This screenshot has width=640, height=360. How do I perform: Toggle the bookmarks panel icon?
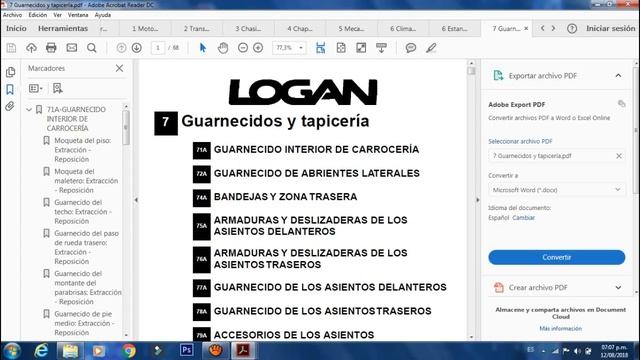click(x=10, y=89)
